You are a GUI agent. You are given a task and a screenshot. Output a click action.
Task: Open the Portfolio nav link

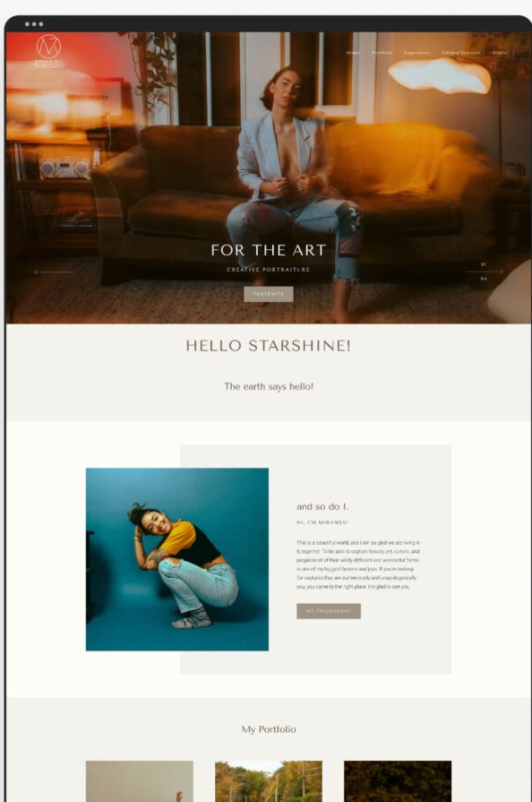point(382,53)
